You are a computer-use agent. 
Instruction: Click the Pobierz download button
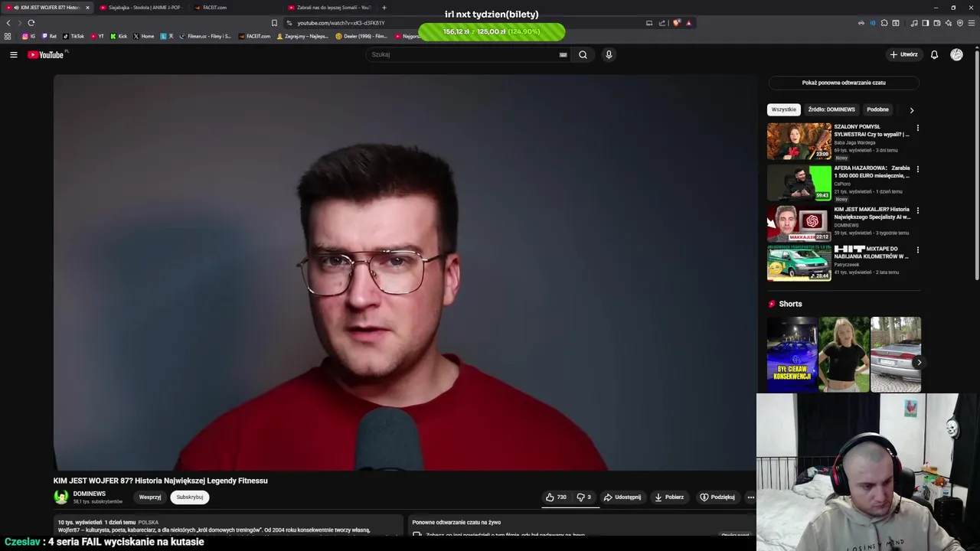pyautogui.click(x=669, y=497)
